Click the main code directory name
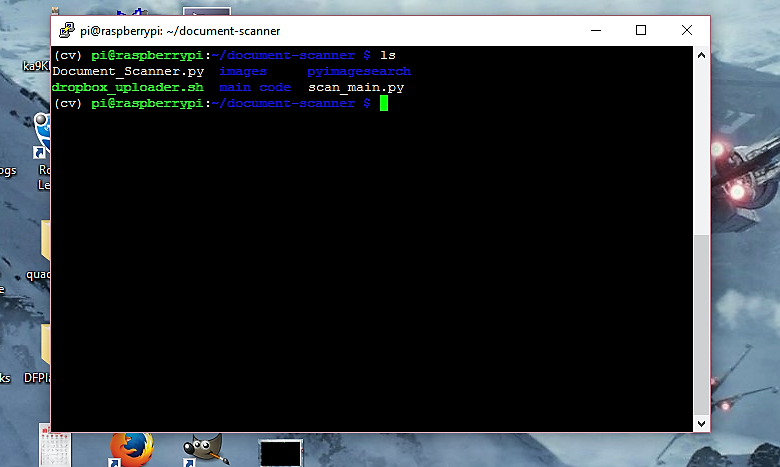 255,88
